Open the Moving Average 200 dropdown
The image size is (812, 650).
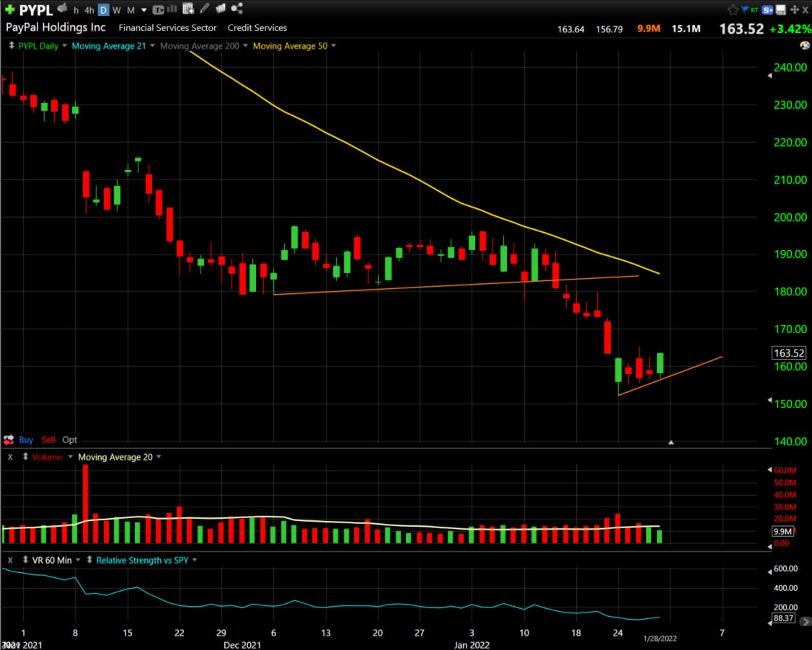click(245, 45)
